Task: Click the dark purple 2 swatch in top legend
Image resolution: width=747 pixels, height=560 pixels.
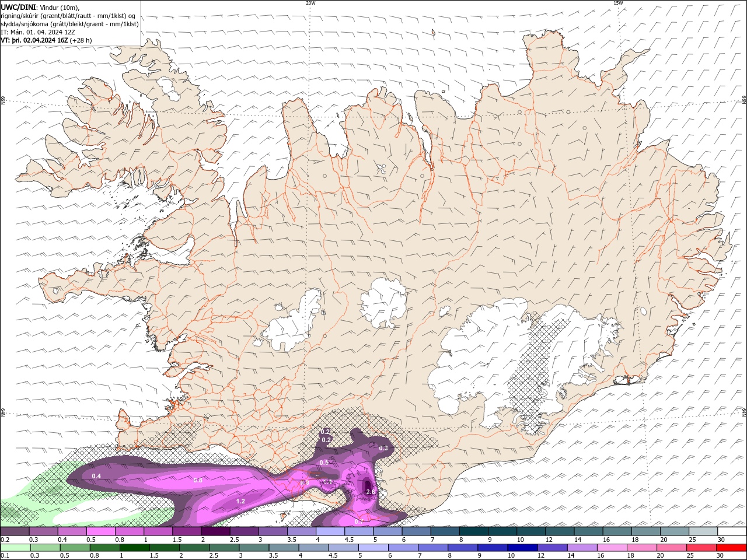Action: (x=215, y=531)
